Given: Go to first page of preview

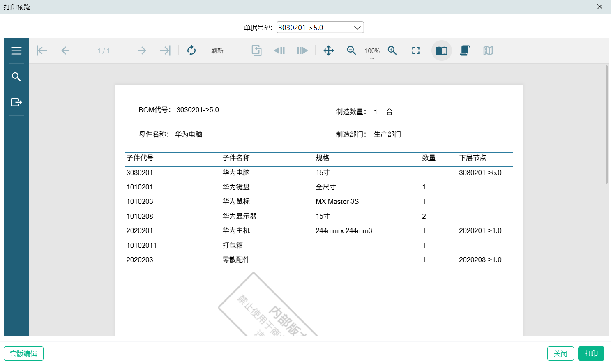Looking at the screenshot, I should (42, 51).
